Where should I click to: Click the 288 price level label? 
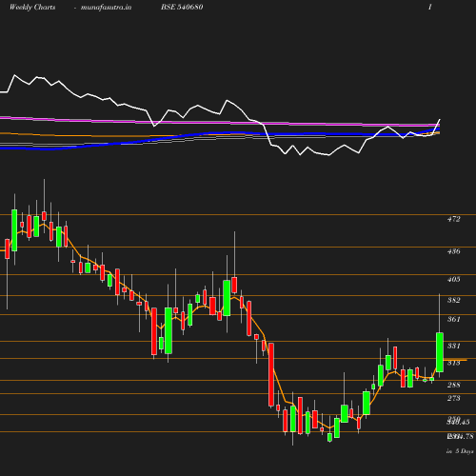(x=453, y=385)
